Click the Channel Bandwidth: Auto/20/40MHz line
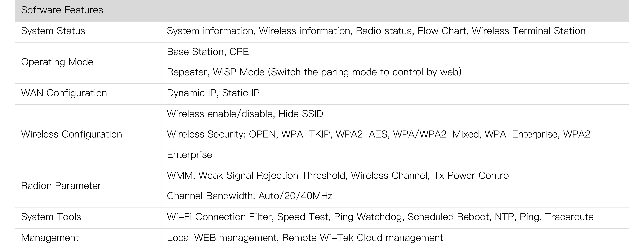The image size is (644, 246). click(249, 196)
